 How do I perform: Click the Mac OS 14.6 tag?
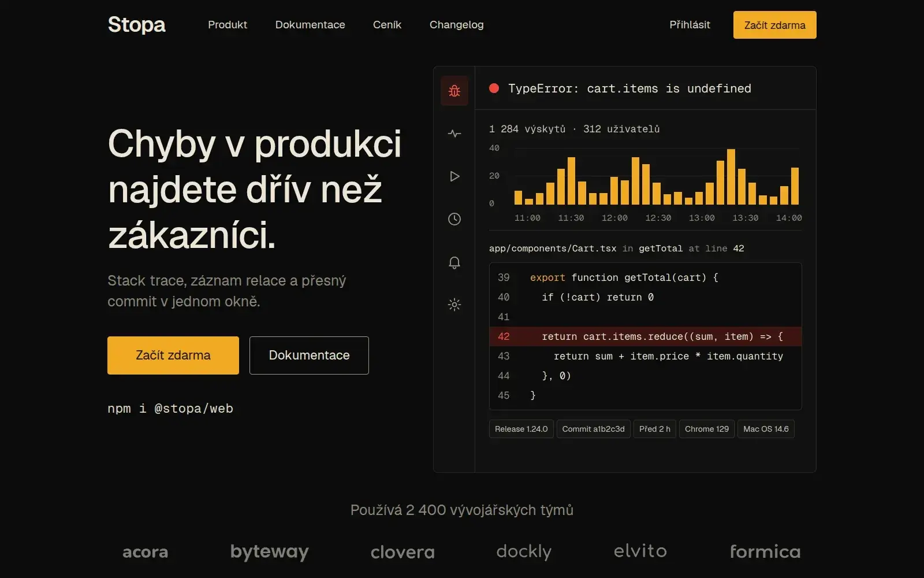coord(766,429)
